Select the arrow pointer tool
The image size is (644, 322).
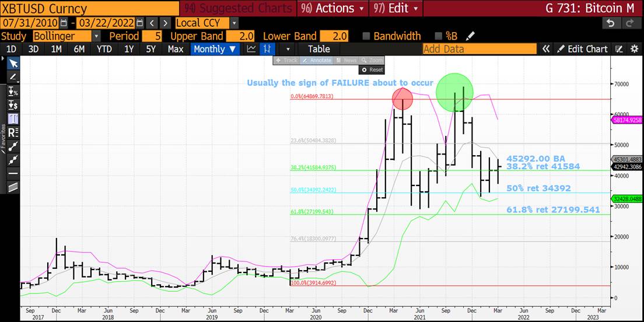pos(13,63)
